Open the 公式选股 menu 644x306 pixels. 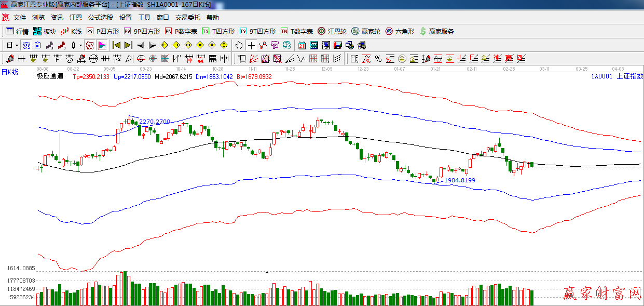tap(100, 17)
